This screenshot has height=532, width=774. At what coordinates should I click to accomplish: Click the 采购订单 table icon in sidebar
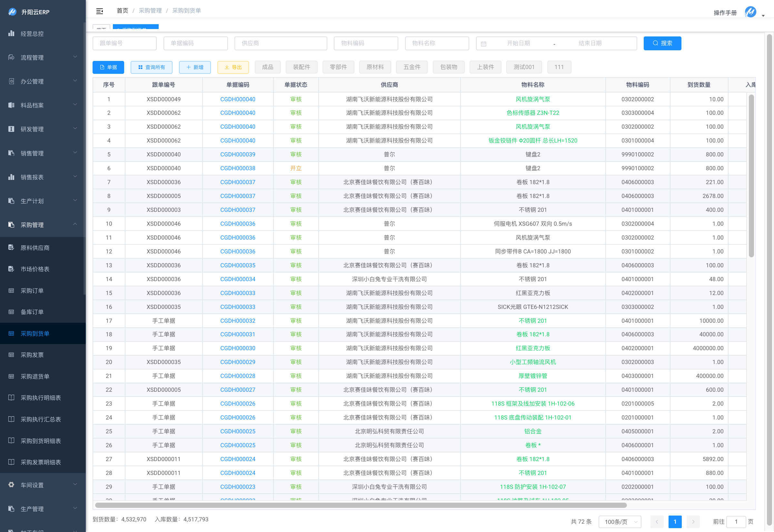(x=11, y=291)
